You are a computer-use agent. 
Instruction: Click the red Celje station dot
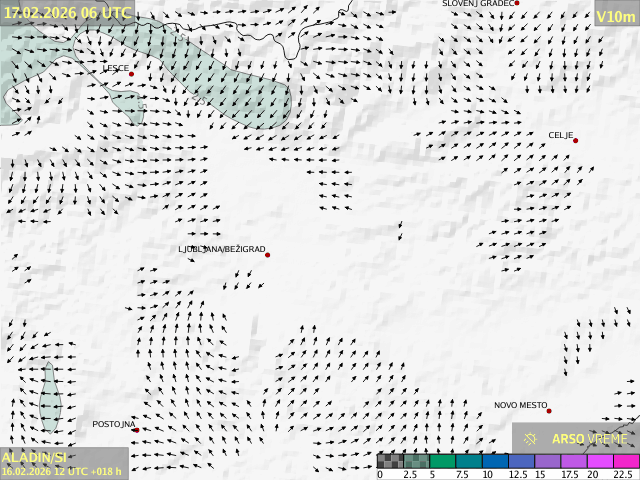click(575, 140)
